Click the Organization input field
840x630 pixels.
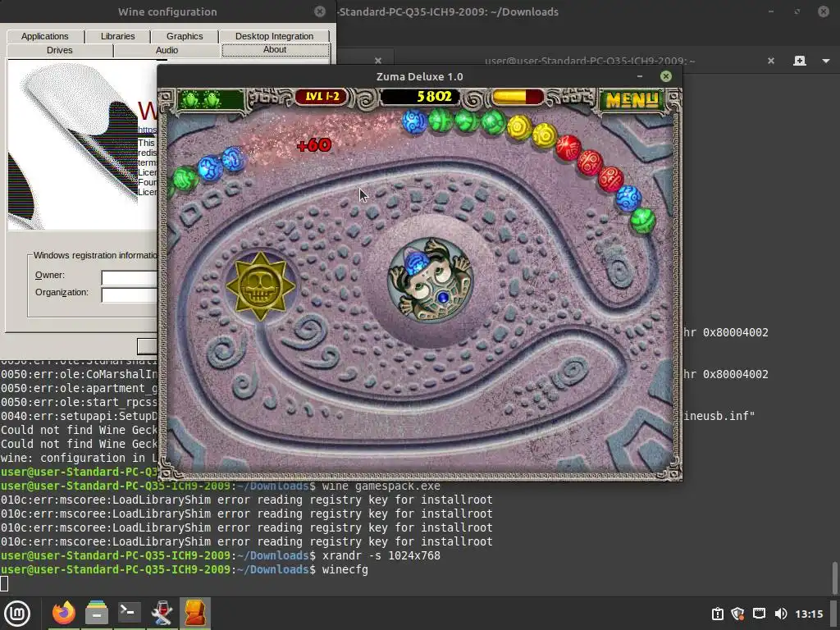[129, 295]
